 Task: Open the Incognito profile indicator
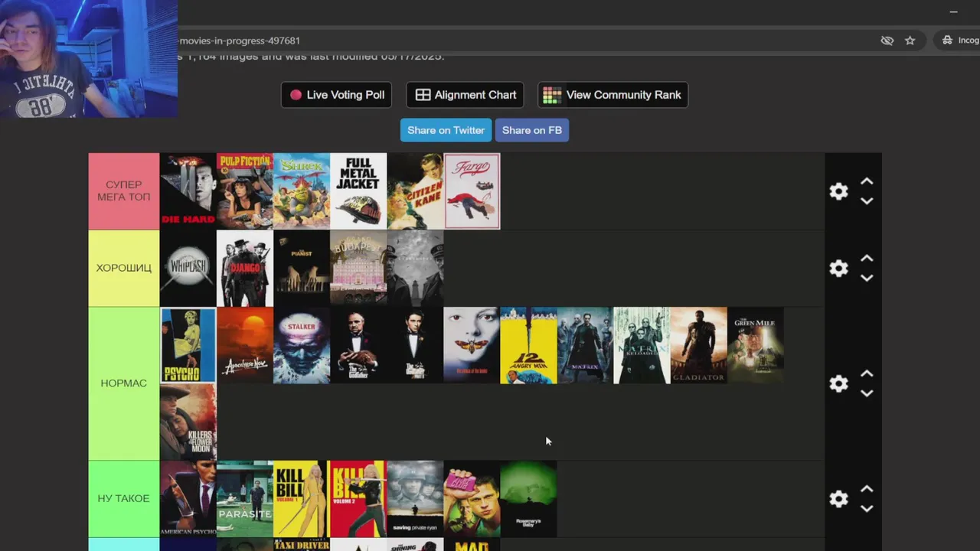[961, 41]
